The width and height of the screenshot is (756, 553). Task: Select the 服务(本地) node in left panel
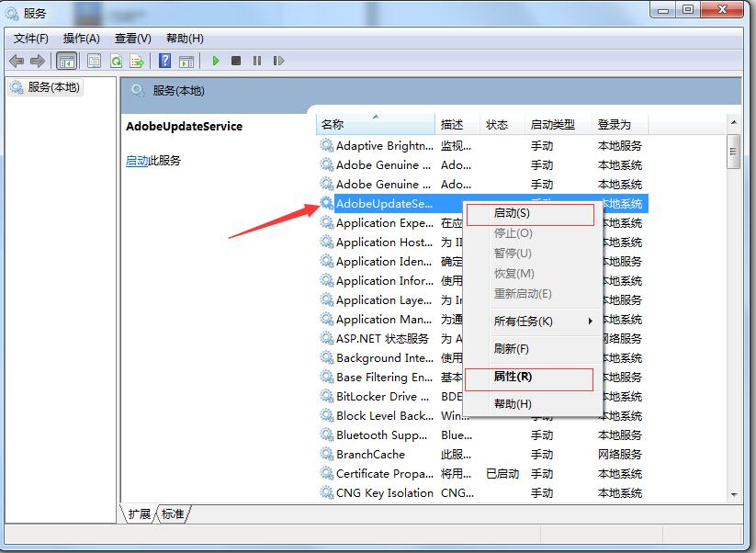click(x=45, y=87)
